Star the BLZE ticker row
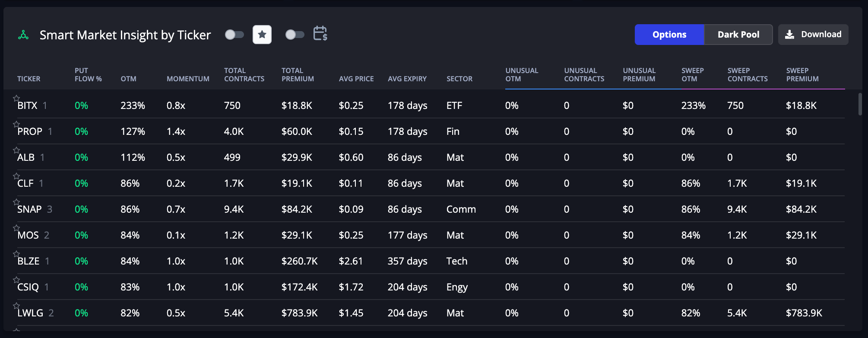 (16, 254)
